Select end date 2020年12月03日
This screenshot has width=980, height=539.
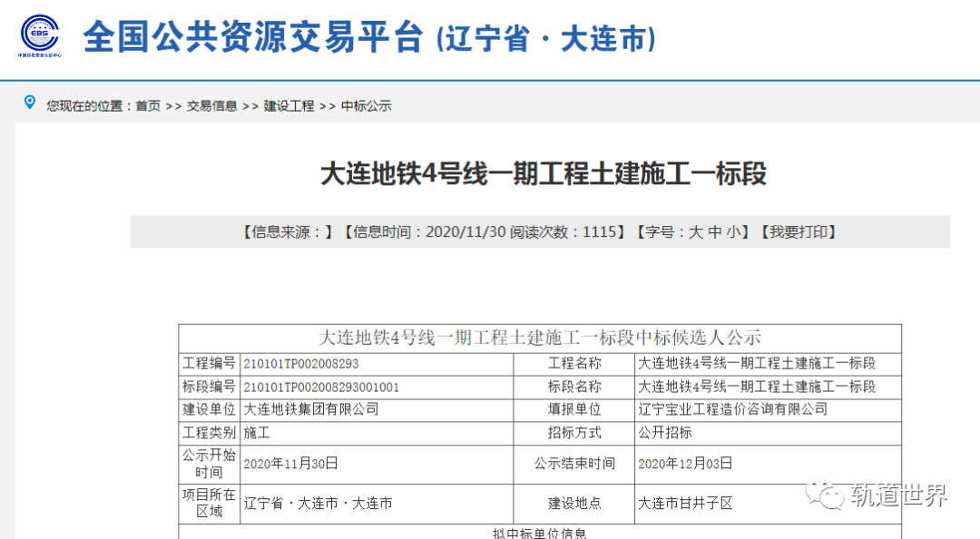(x=685, y=464)
